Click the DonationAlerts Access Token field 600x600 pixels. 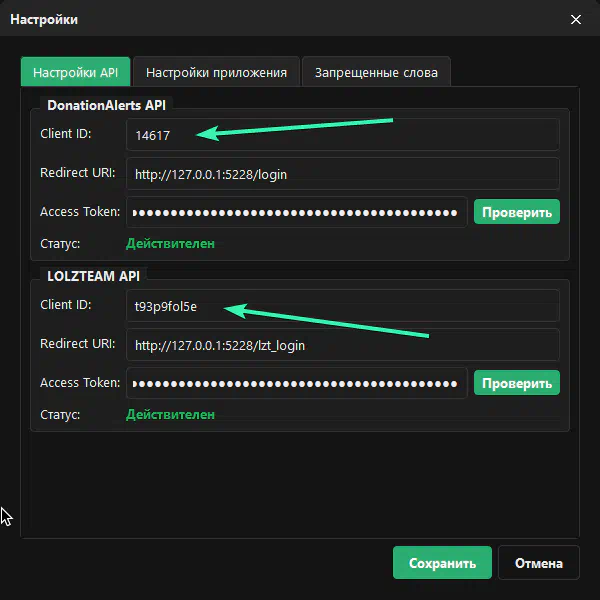click(297, 212)
